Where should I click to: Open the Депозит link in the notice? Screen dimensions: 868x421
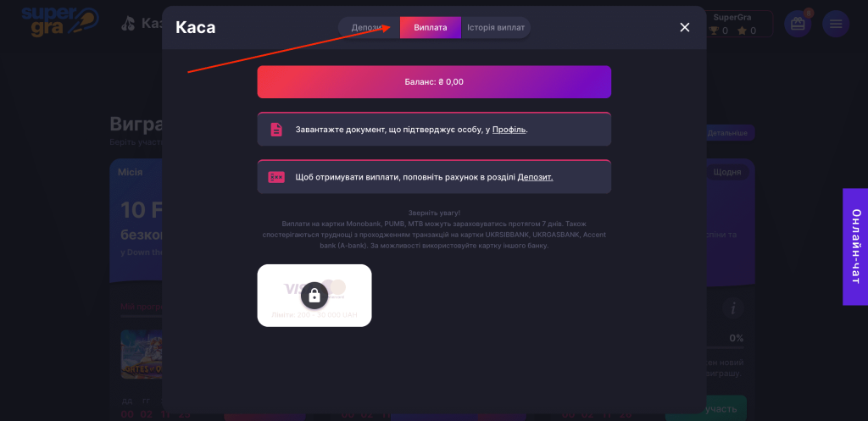pyautogui.click(x=535, y=177)
